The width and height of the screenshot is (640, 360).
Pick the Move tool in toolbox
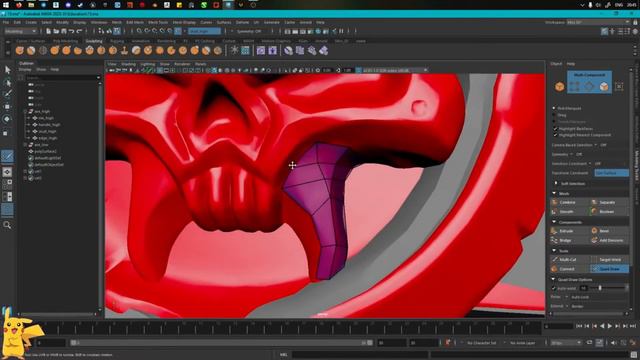click(7, 107)
